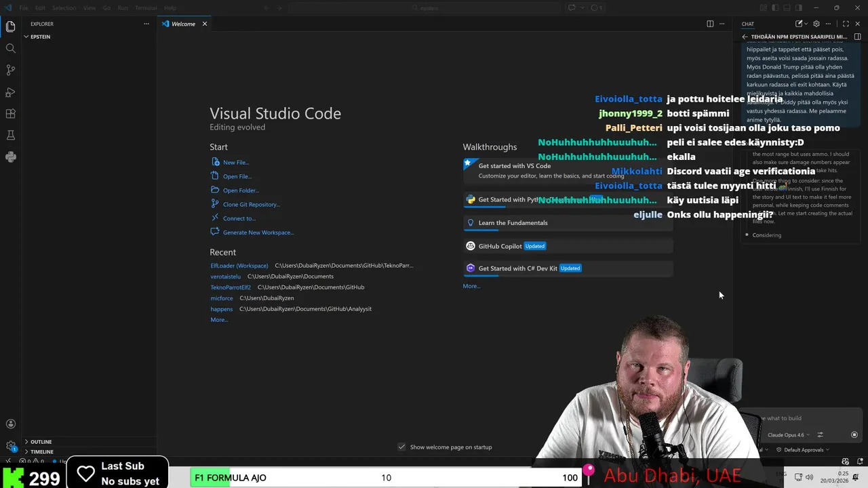The height and width of the screenshot is (488, 868).
Task: Open the Search view in the activity bar
Action: tap(11, 48)
